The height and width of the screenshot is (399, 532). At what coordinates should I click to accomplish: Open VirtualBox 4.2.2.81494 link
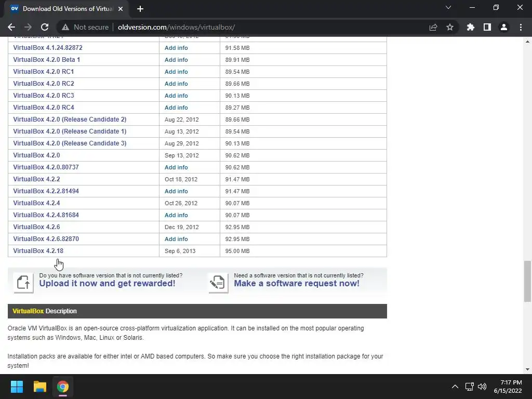[46, 191]
